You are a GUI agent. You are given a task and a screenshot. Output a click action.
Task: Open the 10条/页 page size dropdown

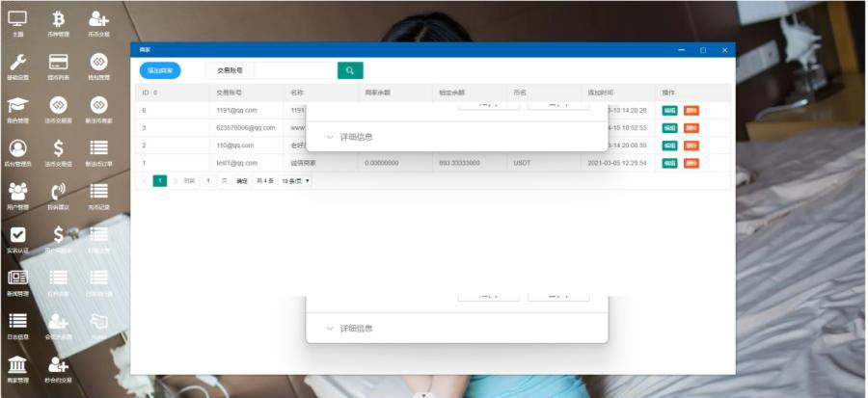295,180
